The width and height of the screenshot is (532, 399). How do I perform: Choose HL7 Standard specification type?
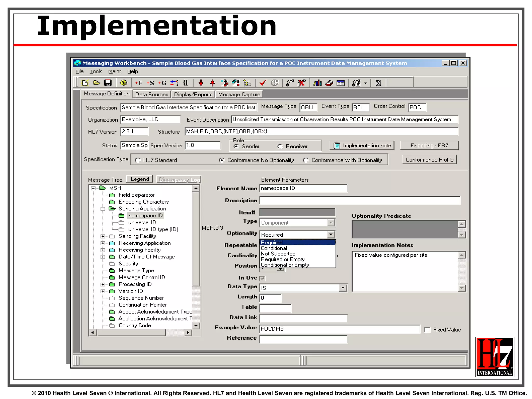coord(138,160)
